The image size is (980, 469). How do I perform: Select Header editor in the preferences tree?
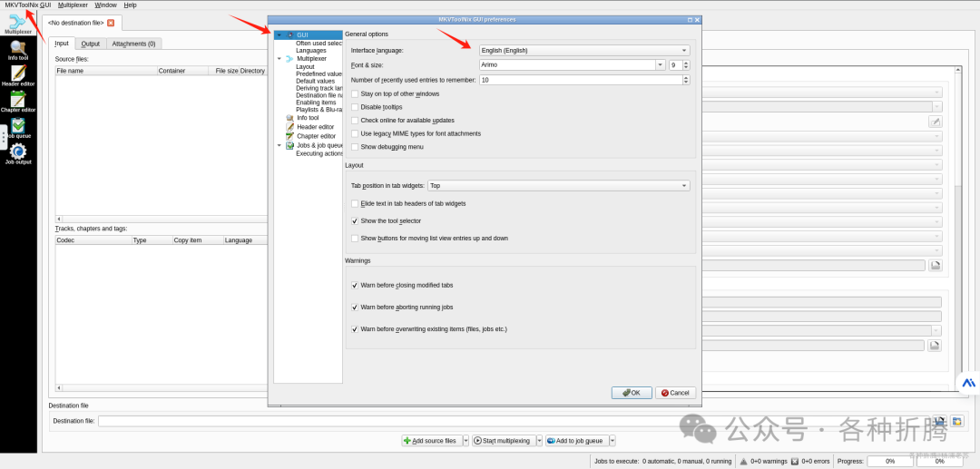tap(315, 127)
